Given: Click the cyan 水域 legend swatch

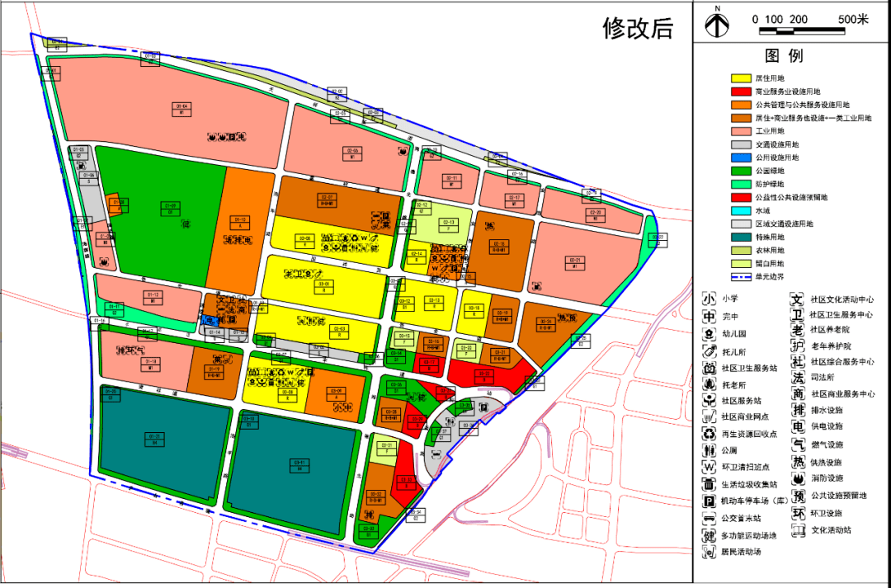Looking at the screenshot, I should pos(741,210).
